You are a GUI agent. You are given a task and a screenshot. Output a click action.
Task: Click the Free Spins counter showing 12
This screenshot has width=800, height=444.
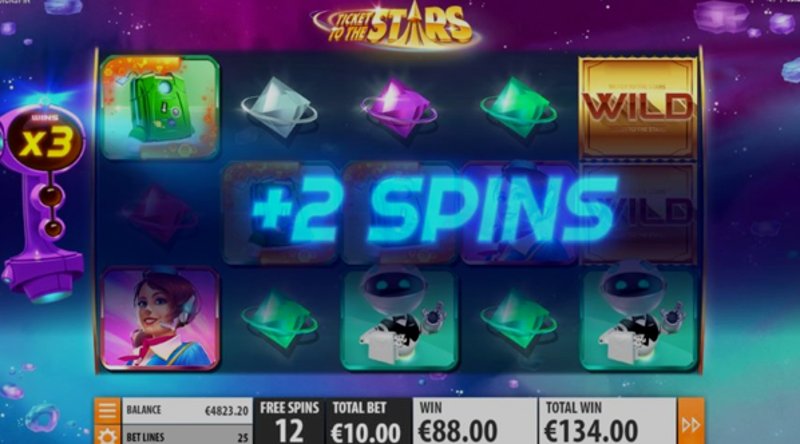pyautogui.click(x=289, y=422)
